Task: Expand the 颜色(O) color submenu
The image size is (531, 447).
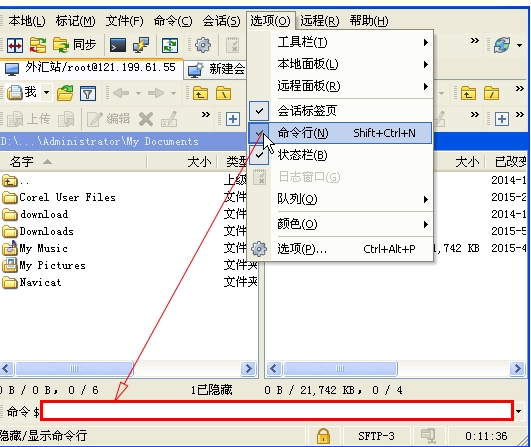Action: tap(340, 224)
